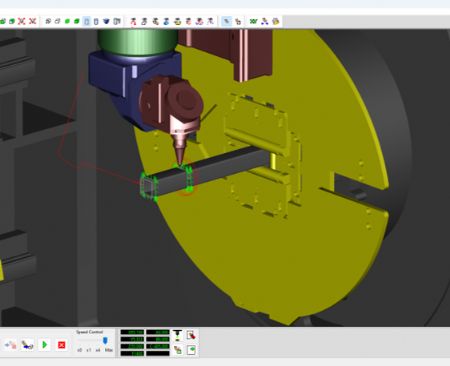Set speed to x1 label
This screenshot has width=450, height=366.
click(x=89, y=350)
